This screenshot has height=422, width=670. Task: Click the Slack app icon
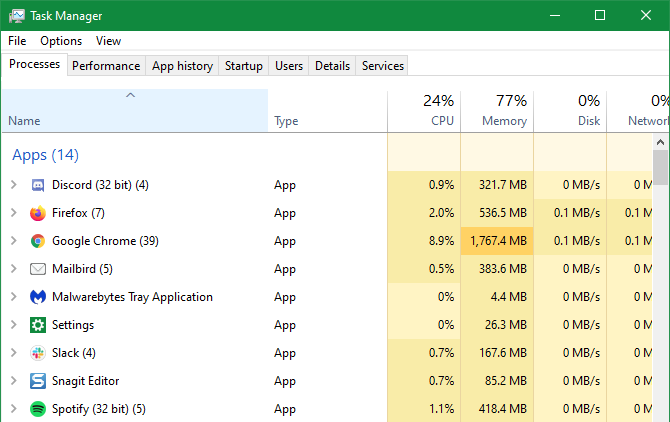[x=38, y=353]
